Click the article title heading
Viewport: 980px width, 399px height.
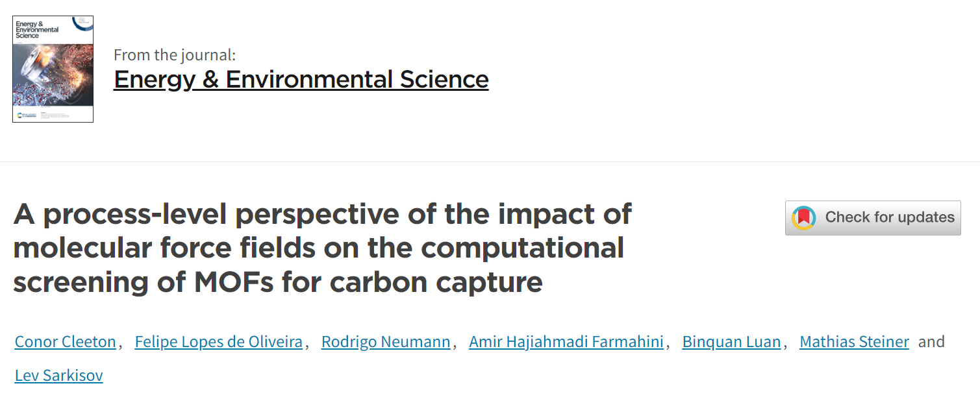click(x=323, y=248)
